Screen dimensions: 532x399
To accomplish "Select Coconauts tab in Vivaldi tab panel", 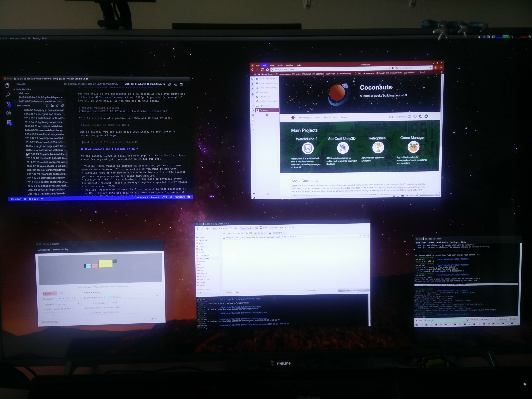I will [x=267, y=110].
